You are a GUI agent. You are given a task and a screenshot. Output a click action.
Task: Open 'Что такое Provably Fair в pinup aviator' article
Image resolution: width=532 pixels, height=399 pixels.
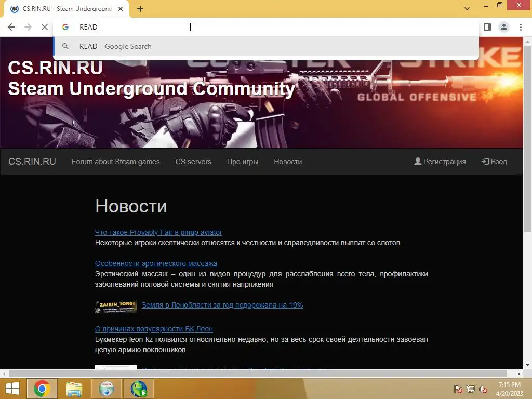pos(158,232)
